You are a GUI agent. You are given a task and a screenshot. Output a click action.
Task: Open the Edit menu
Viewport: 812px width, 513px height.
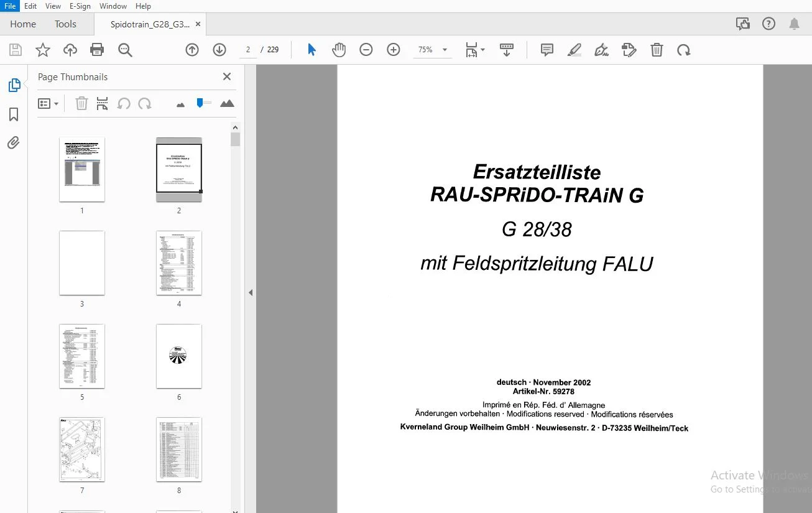(x=30, y=6)
